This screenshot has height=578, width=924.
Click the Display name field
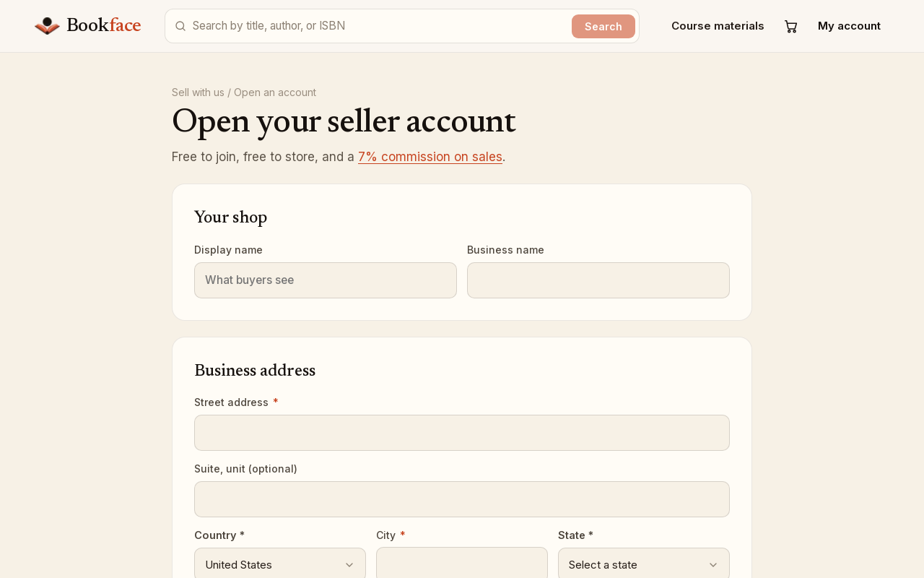(x=326, y=280)
